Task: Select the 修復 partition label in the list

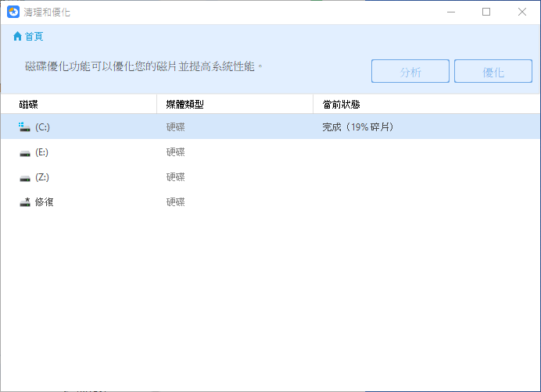Action: coord(45,202)
